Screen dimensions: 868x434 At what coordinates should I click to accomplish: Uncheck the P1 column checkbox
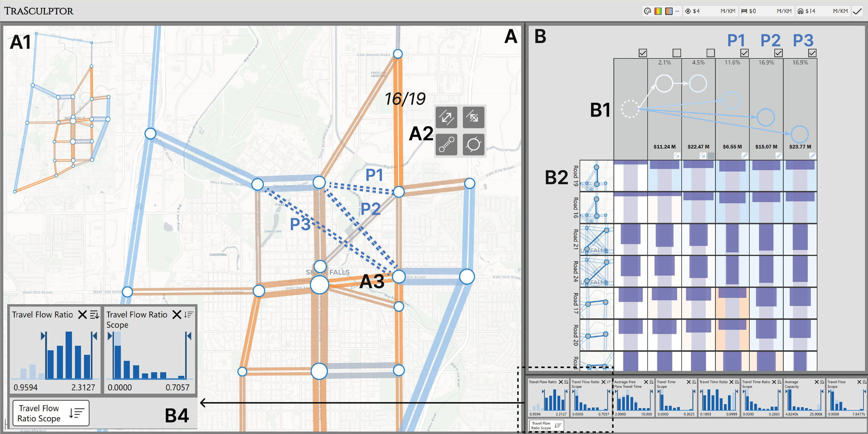(745, 53)
